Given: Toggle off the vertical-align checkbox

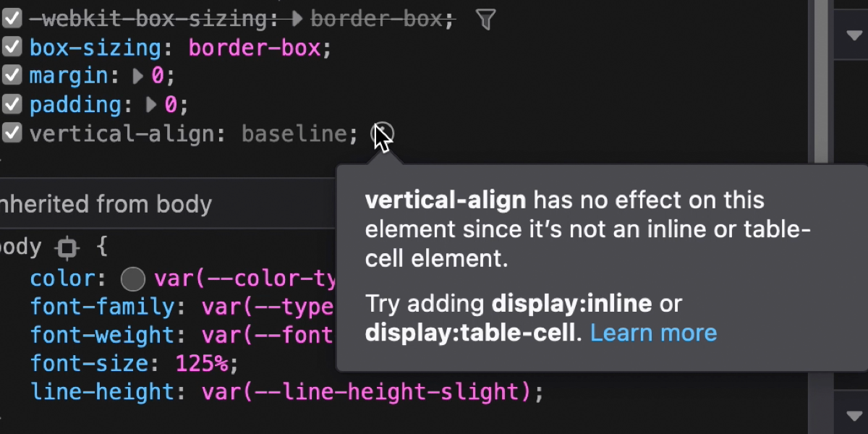Looking at the screenshot, I should click(12, 133).
